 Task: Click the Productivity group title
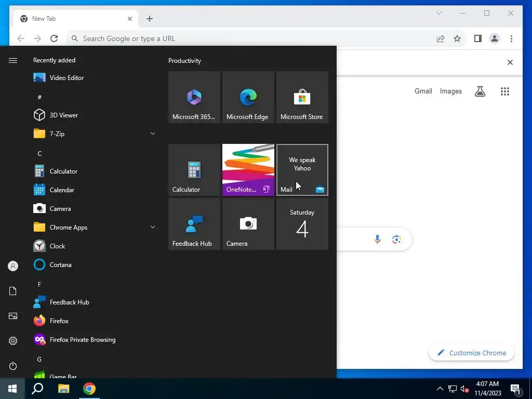click(x=184, y=61)
